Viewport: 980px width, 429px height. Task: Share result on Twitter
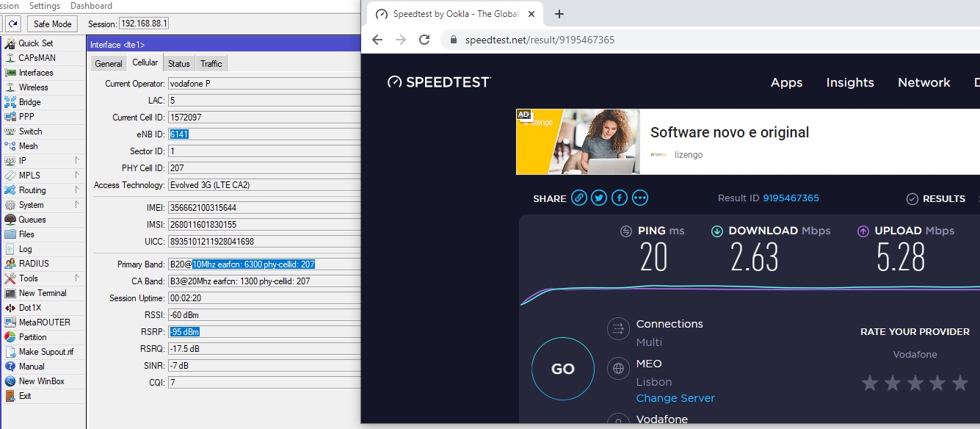pyautogui.click(x=600, y=198)
